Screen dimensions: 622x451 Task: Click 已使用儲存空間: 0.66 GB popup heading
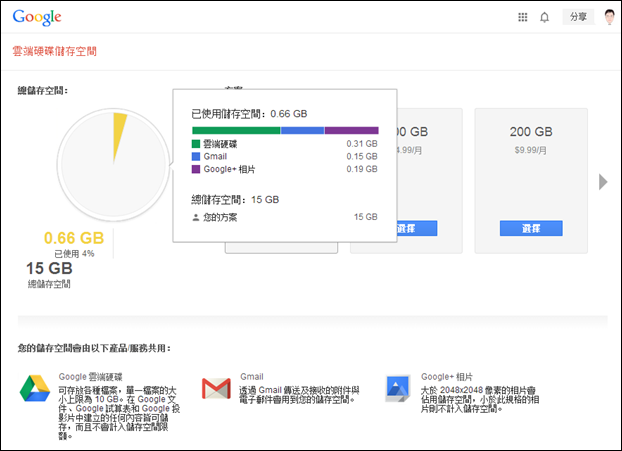(249, 114)
